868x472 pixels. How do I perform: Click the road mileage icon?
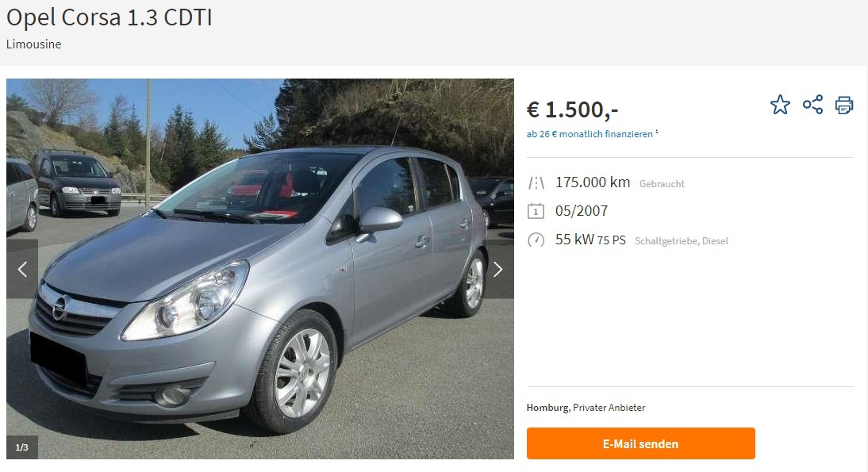point(536,182)
